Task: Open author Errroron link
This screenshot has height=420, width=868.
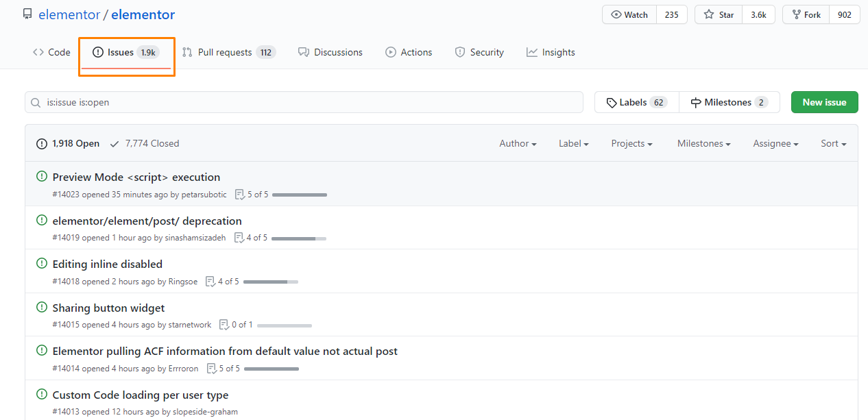Action: pyautogui.click(x=183, y=369)
